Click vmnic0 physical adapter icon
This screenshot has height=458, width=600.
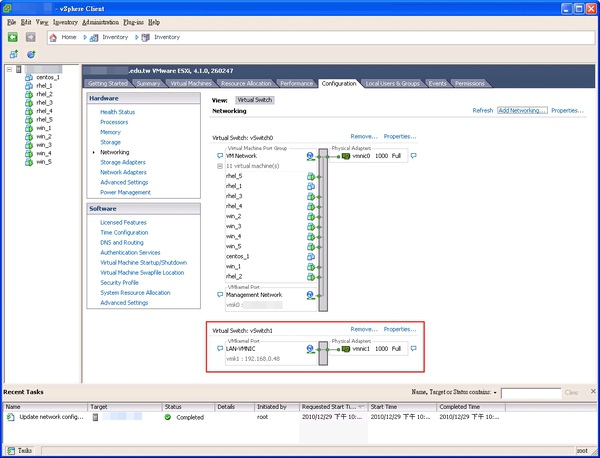coord(346,156)
